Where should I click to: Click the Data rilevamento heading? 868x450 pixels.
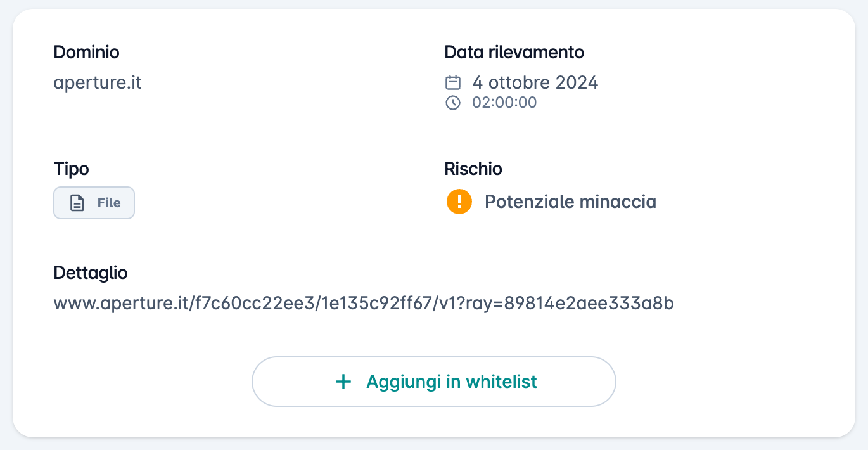(514, 52)
